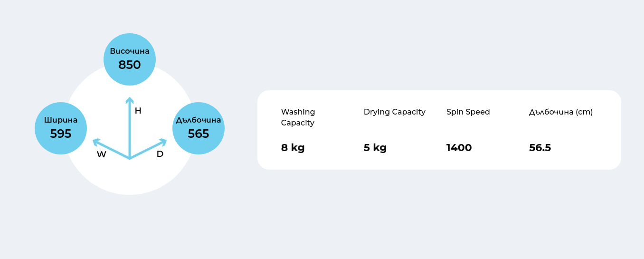Screen dimensions: 644x259
Task: Click the upward H axis arrow
Action: tap(129, 127)
